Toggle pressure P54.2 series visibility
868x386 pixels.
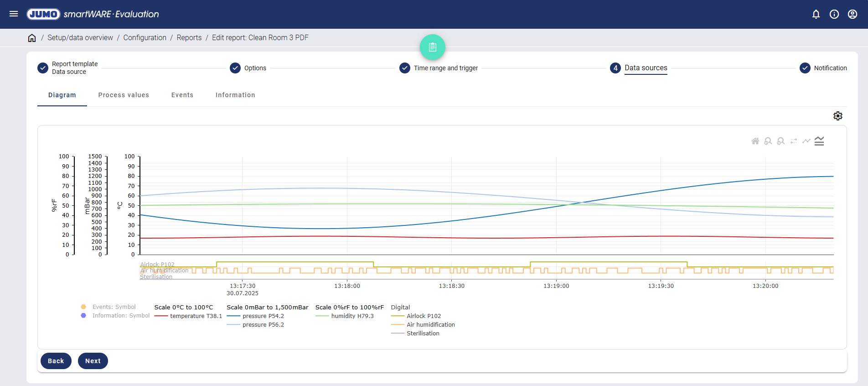coord(263,316)
